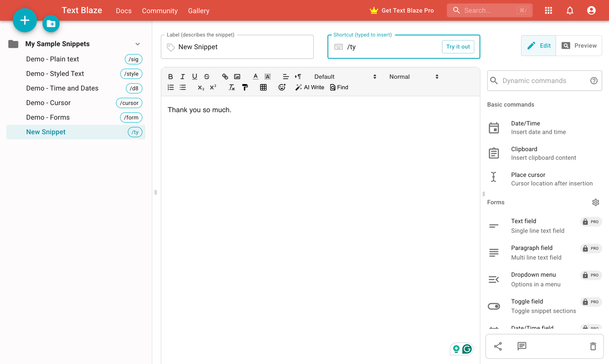Clear formatting with the remove-format icon

click(x=231, y=87)
